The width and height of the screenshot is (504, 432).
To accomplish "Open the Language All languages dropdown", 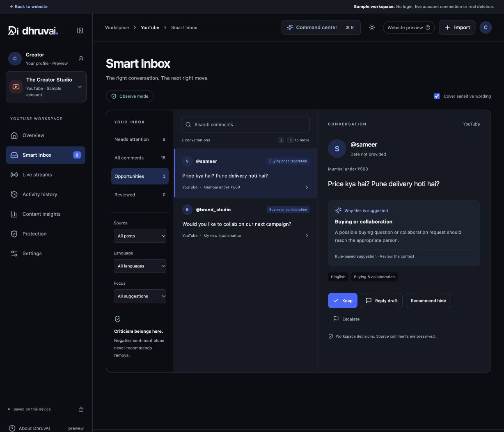I will pos(140,266).
